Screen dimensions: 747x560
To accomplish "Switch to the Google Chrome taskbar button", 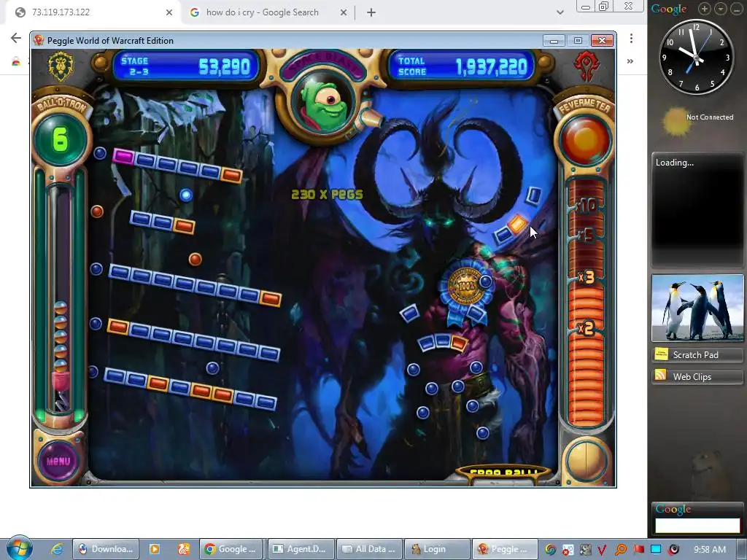I will pos(232,549).
